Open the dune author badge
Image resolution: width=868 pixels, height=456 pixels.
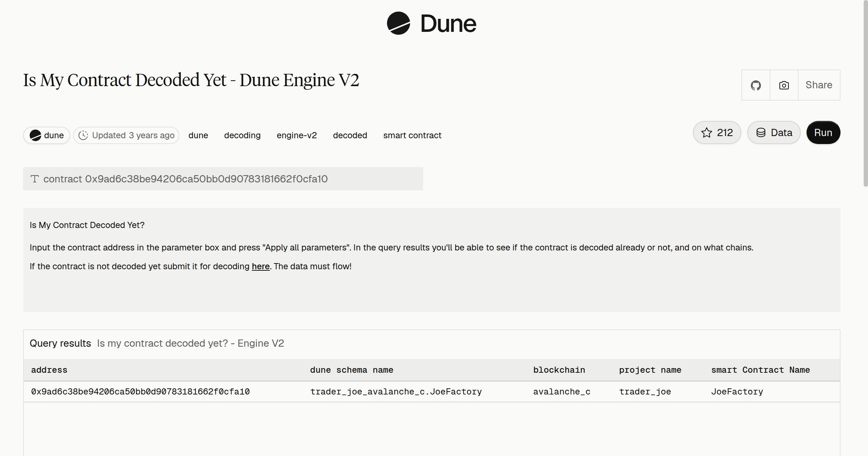click(47, 135)
